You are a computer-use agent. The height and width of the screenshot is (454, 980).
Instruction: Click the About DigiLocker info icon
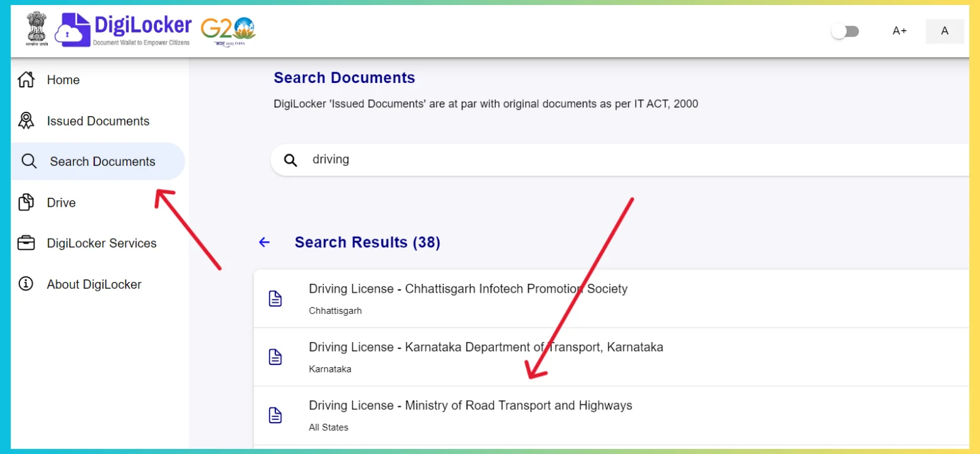tap(26, 284)
